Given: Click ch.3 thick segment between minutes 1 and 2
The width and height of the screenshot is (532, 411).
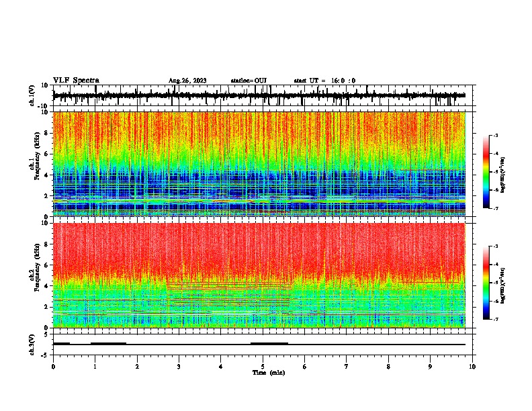Looking at the screenshot, I should pos(109,344).
